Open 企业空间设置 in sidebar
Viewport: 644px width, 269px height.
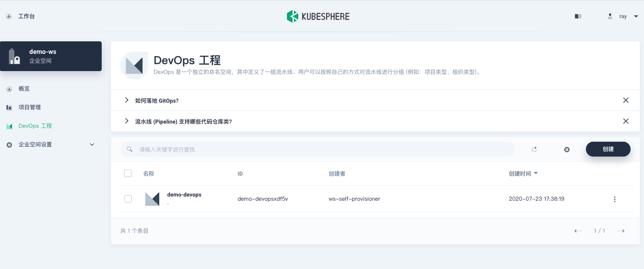pos(35,144)
